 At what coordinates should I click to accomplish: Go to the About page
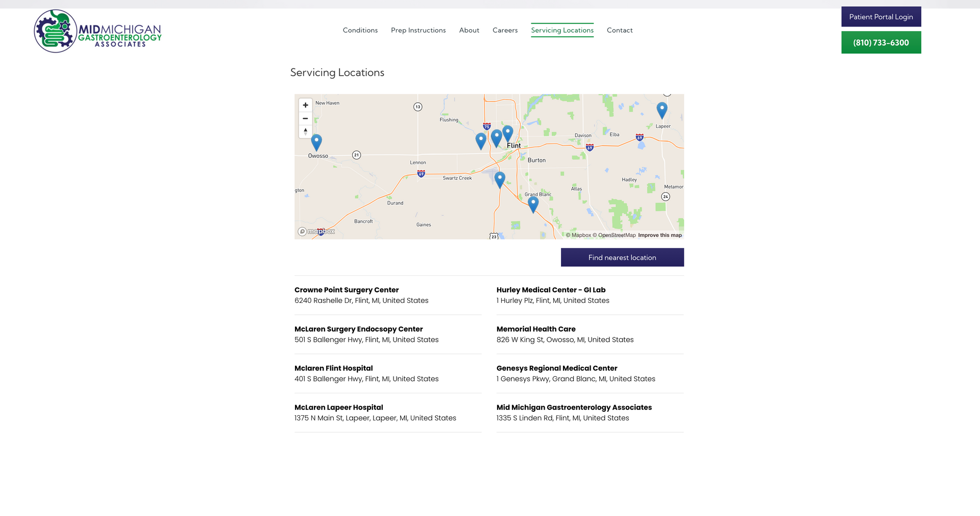point(469,30)
